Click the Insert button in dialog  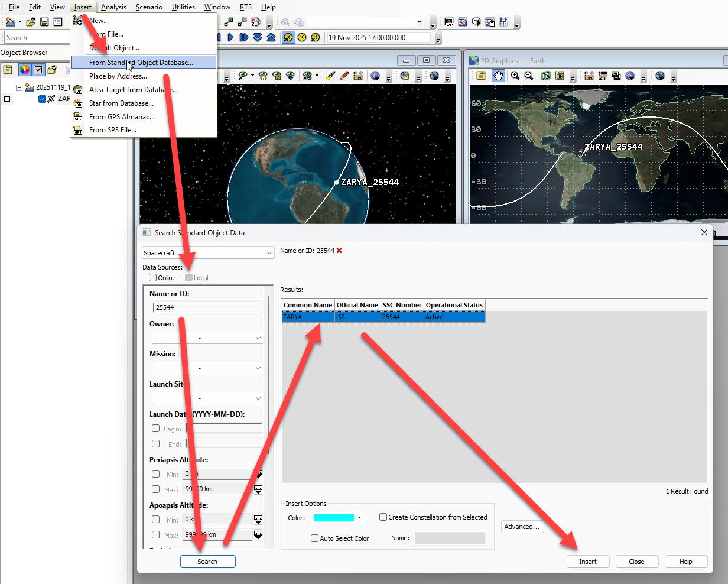click(587, 562)
